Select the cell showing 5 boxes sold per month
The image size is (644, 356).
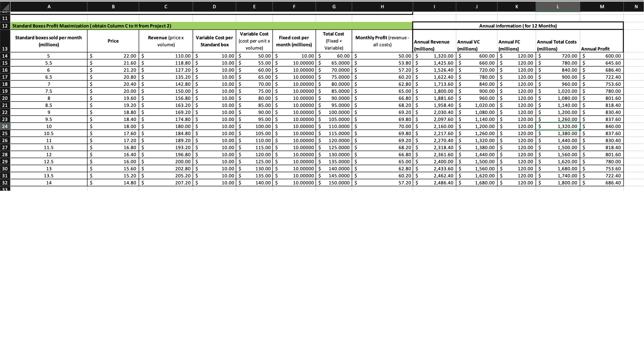click(49, 56)
